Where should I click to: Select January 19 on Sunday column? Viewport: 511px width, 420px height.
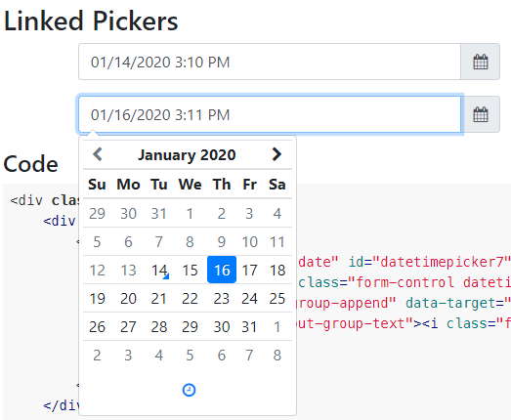[x=97, y=298]
